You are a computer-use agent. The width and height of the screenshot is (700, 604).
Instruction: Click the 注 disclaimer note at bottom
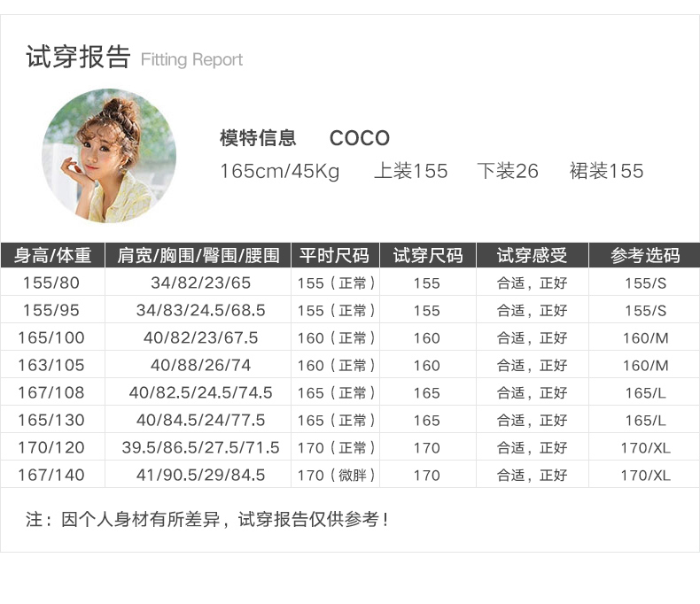pyautogui.click(x=206, y=519)
